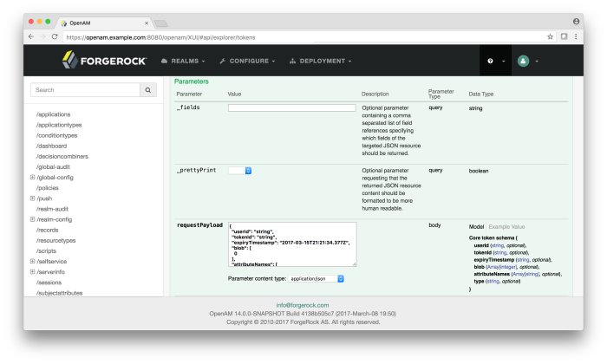Go back in browser history

tap(31, 36)
